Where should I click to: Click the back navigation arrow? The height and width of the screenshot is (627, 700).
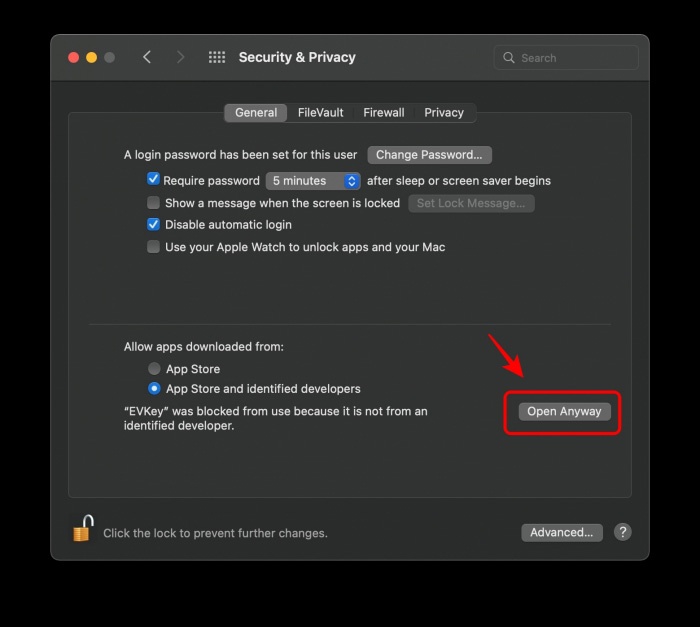pyautogui.click(x=147, y=57)
